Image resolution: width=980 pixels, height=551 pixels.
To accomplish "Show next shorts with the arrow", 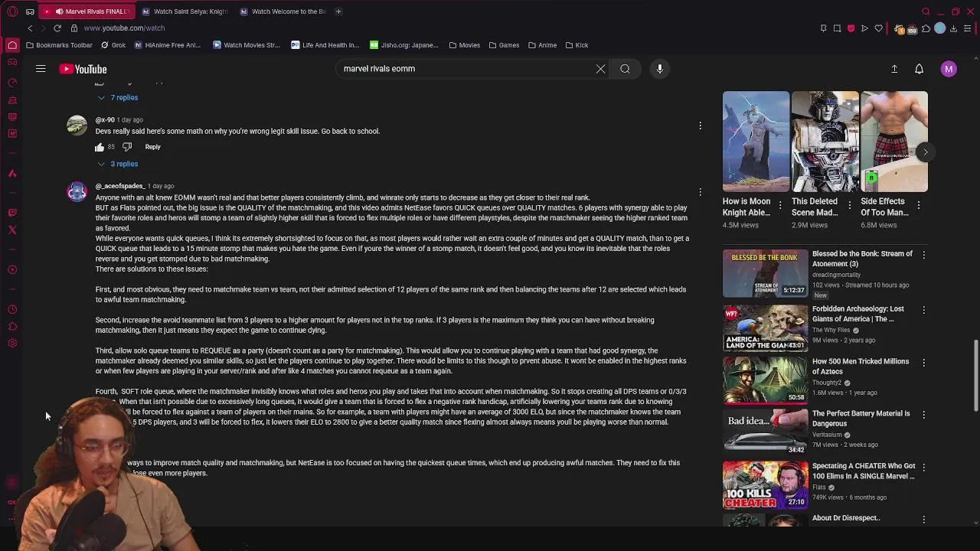I will pos(925,152).
